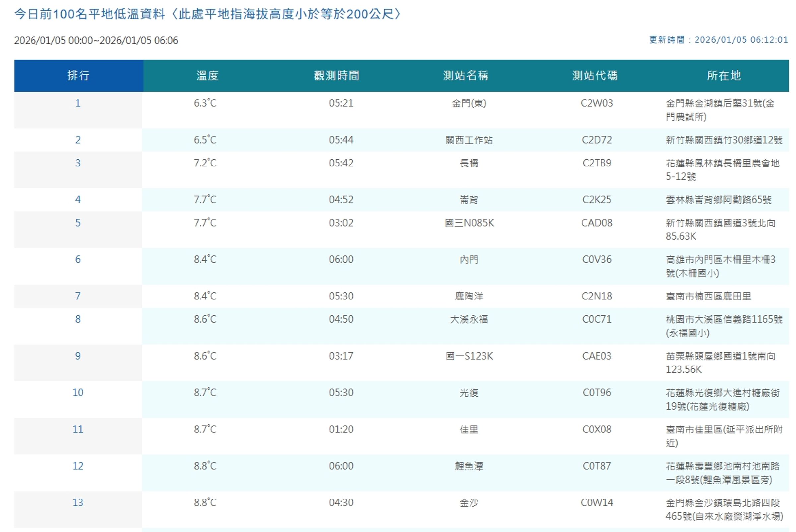
Task: Click observation time 04:50
Action: [x=341, y=319]
